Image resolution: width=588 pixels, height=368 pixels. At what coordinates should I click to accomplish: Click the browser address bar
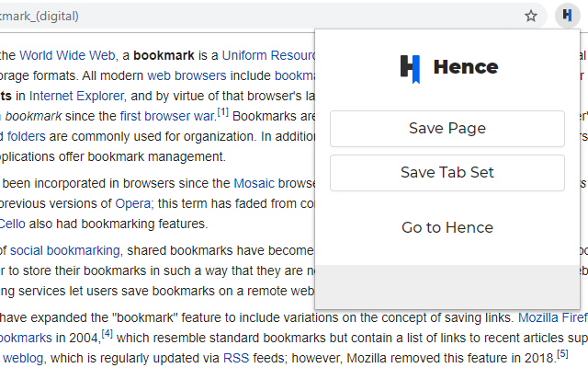pyautogui.click(x=257, y=16)
